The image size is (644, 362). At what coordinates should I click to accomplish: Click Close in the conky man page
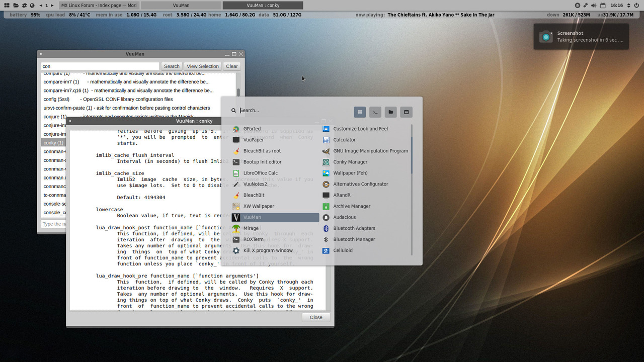click(x=316, y=317)
